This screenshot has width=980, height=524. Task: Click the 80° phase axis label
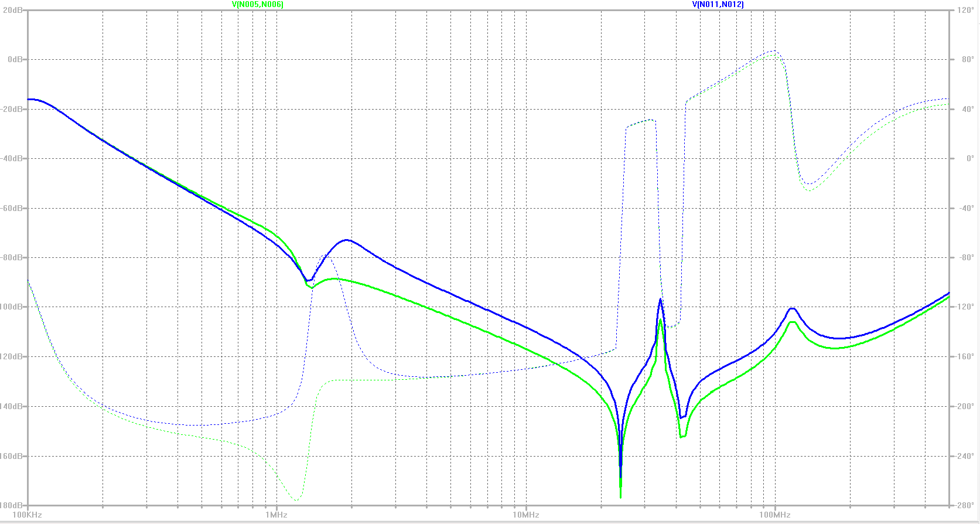point(968,59)
